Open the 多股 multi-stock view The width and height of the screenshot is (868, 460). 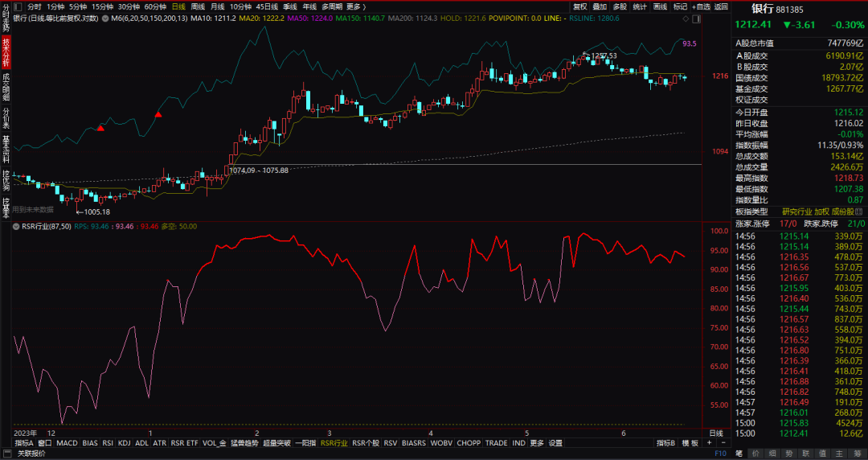[620, 6]
